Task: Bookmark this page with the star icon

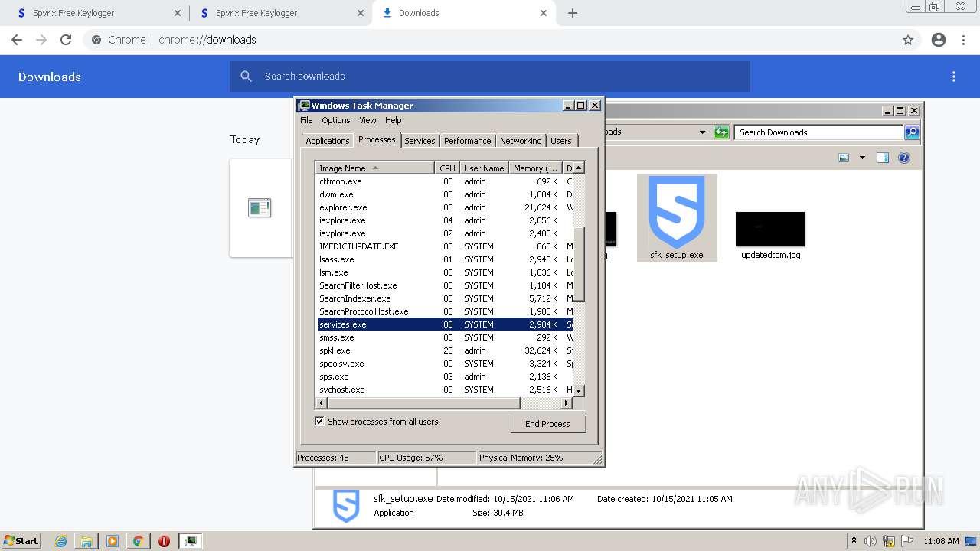Action: click(x=908, y=40)
